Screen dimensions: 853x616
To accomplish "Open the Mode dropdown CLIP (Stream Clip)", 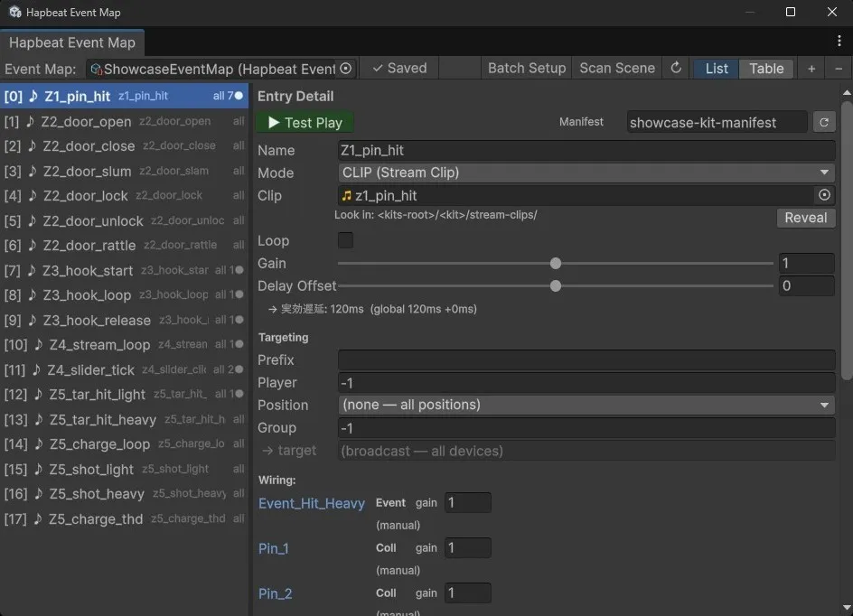I will pos(586,173).
